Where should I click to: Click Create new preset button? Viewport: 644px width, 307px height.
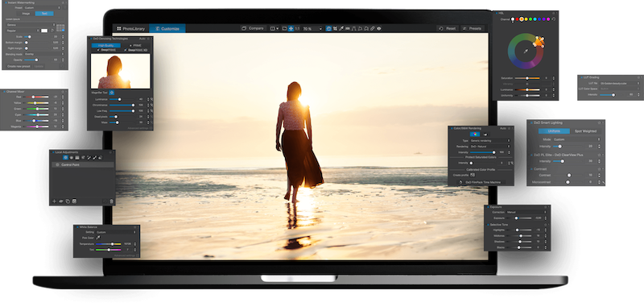19,66
